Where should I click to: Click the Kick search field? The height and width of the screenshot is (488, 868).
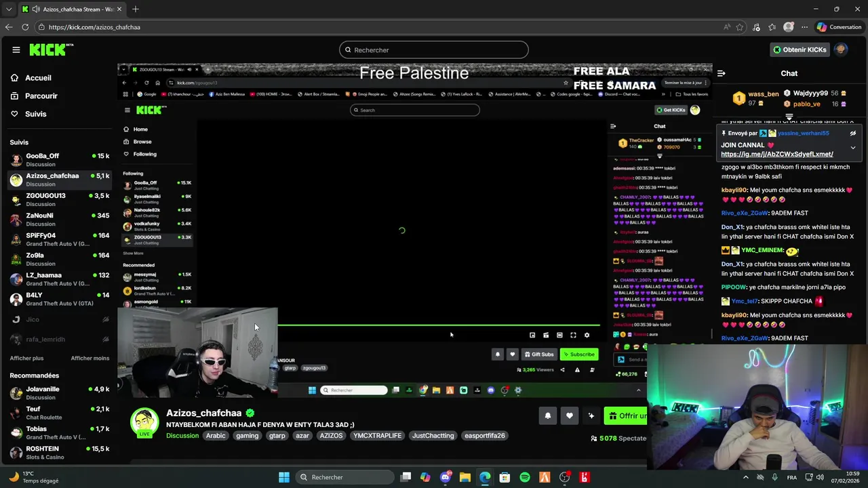[434, 49]
